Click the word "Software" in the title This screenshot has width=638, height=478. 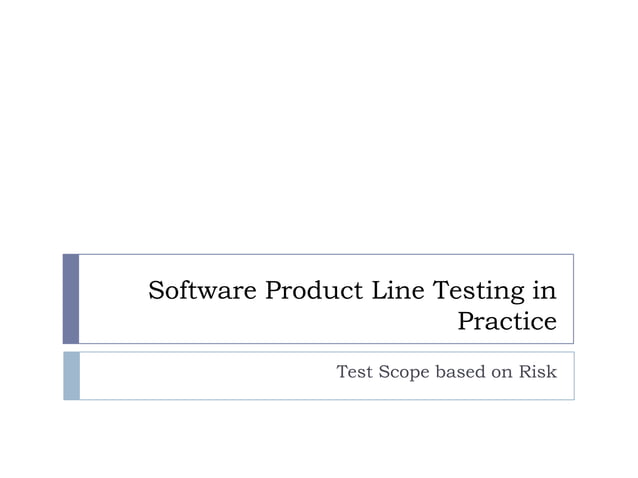202,290
